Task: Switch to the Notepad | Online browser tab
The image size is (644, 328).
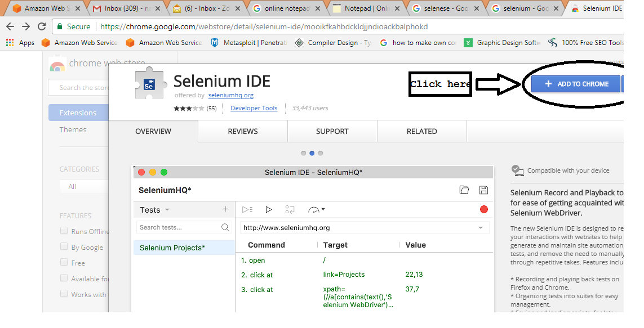Action: tap(366, 8)
